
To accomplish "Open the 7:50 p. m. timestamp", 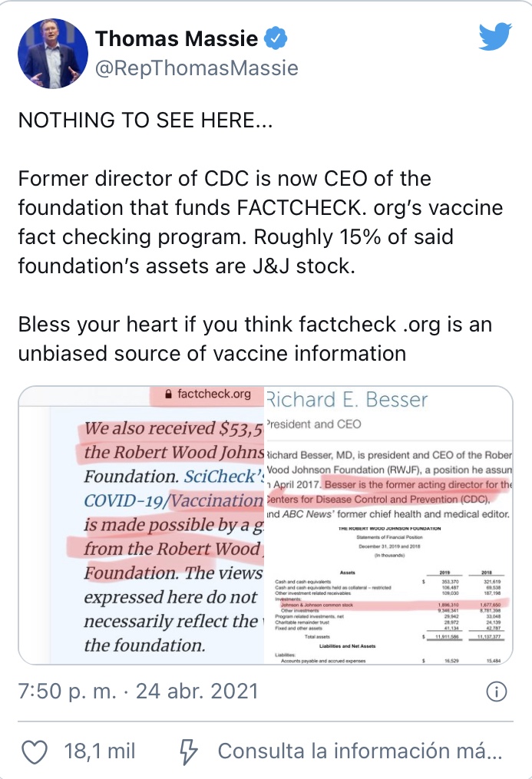I will (x=68, y=692).
